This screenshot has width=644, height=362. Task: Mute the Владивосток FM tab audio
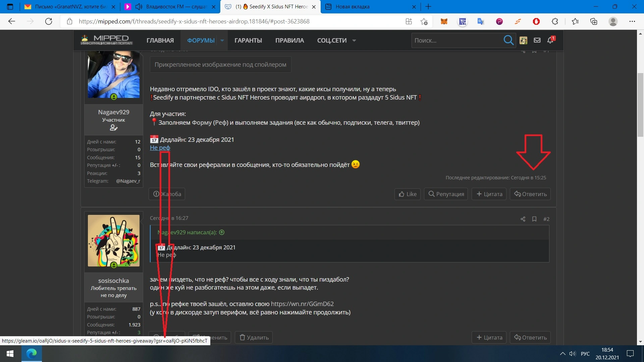point(139,7)
